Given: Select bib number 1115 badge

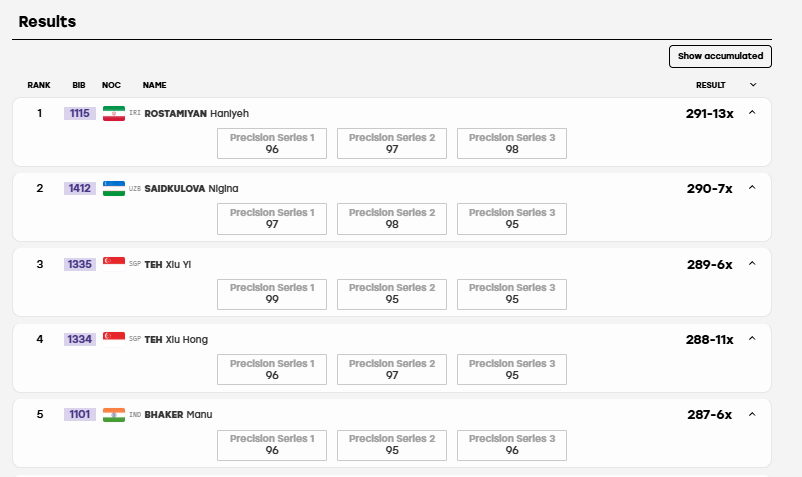Looking at the screenshot, I should click(x=80, y=113).
